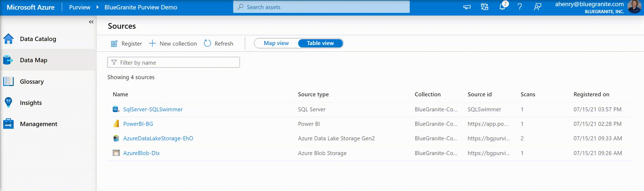Click 07/15/21 03:57 PM date cell
This screenshot has width=644, height=191.
tap(597, 109)
